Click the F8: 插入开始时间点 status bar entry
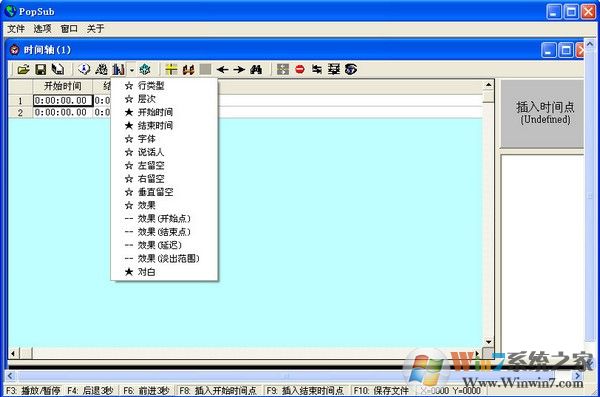This screenshot has width=600, height=397. [218, 390]
